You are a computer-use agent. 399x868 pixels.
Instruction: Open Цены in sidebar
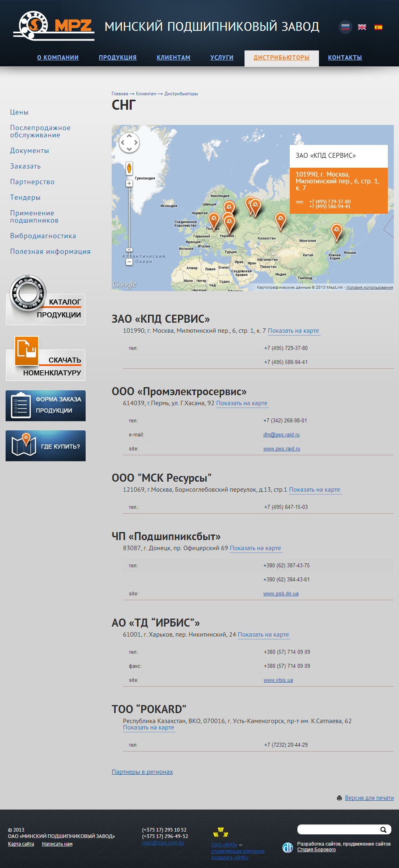(19, 112)
